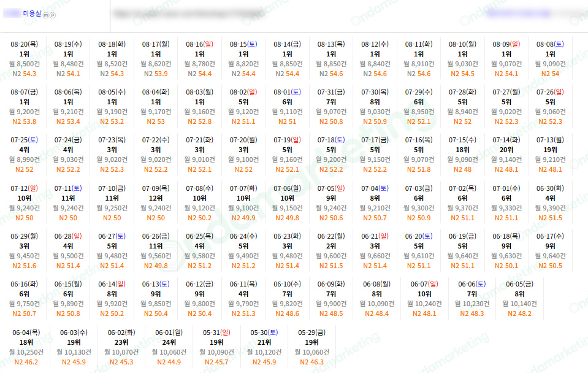Click 24위 rank under 06-01(월)
The width and height of the screenshot is (588, 373).
(x=169, y=342)
